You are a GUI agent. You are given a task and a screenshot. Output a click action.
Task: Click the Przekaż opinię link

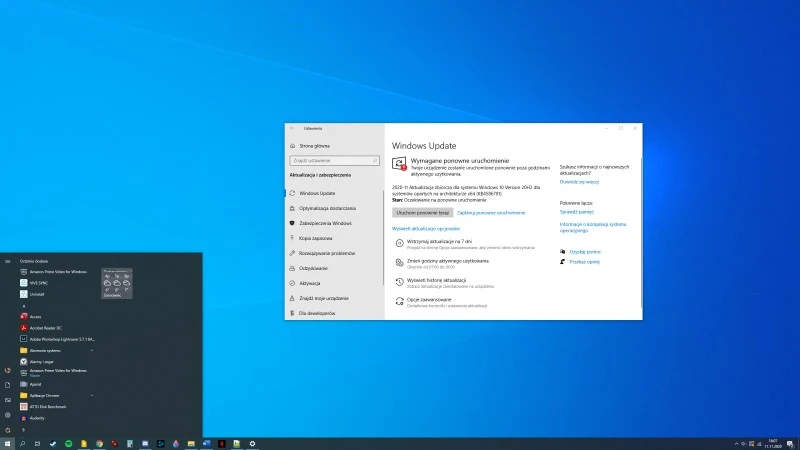[585, 262]
